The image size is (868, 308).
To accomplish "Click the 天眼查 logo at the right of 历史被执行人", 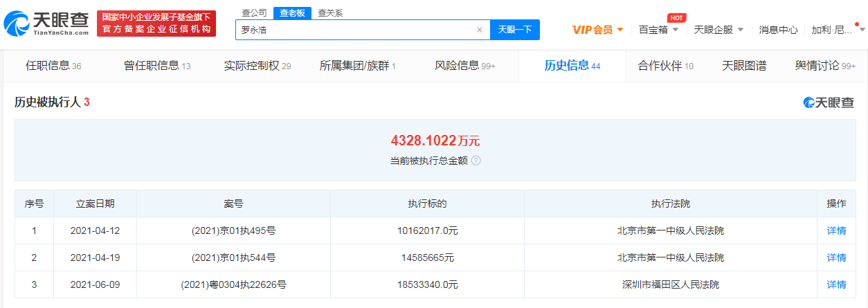I will coord(829,102).
